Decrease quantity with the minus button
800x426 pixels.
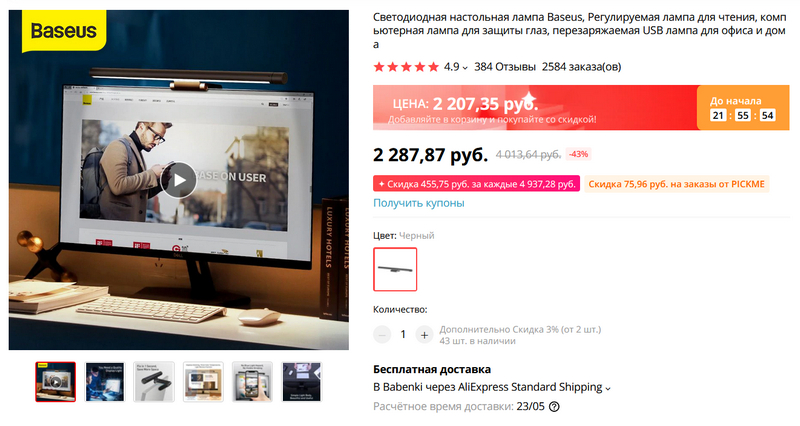click(382, 335)
